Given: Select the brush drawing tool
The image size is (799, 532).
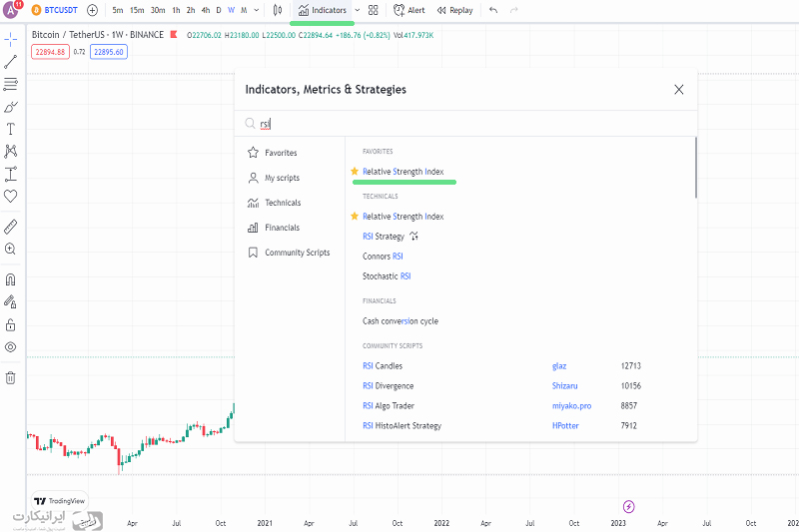Looking at the screenshot, I should (x=10, y=107).
